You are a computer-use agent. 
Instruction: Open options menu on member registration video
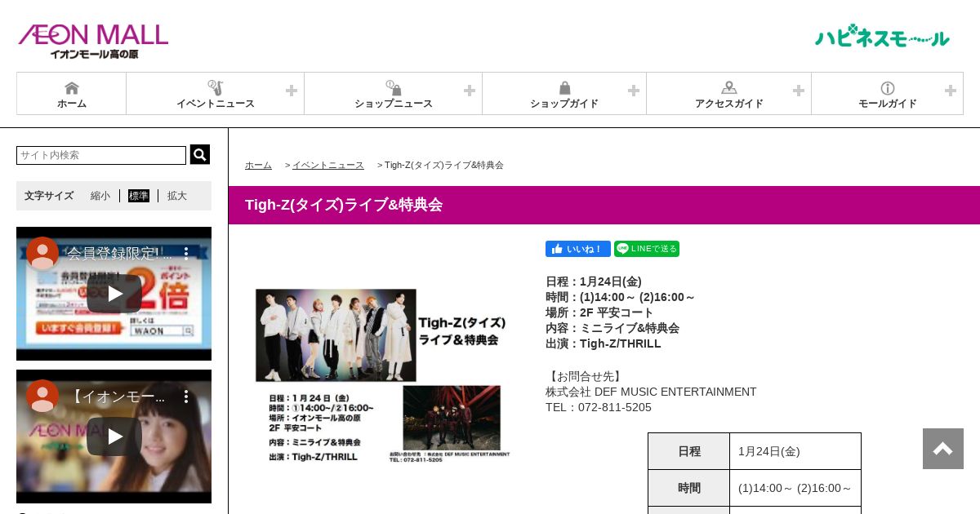tap(186, 253)
